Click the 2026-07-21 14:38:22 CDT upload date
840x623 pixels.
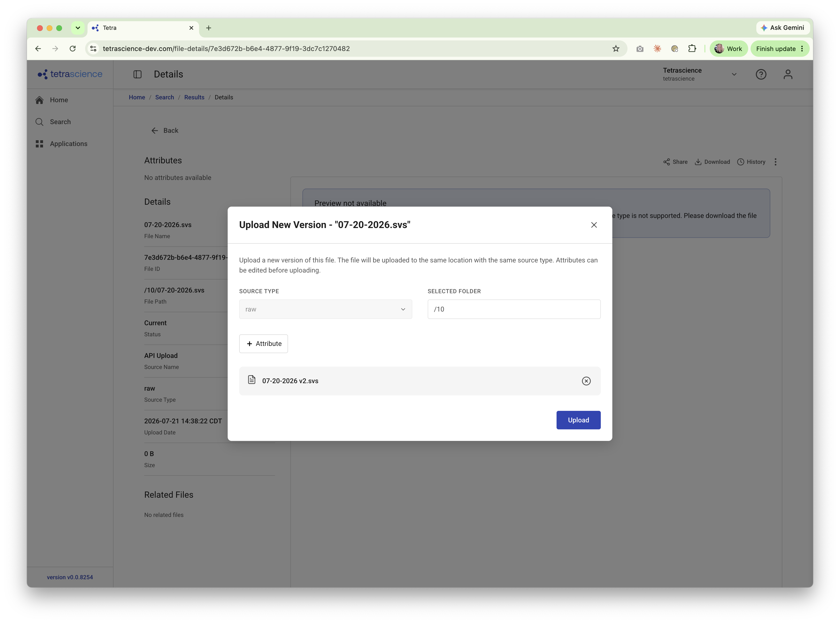click(x=183, y=421)
